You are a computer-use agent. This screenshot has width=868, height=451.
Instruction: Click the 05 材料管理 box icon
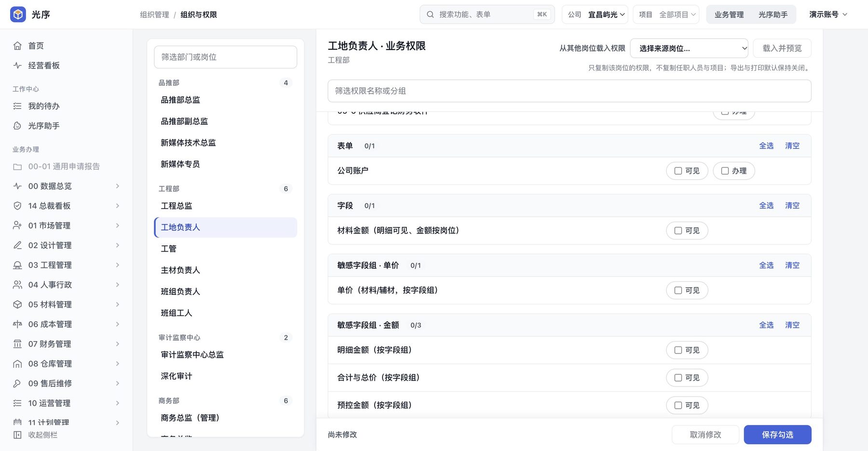[17, 305]
